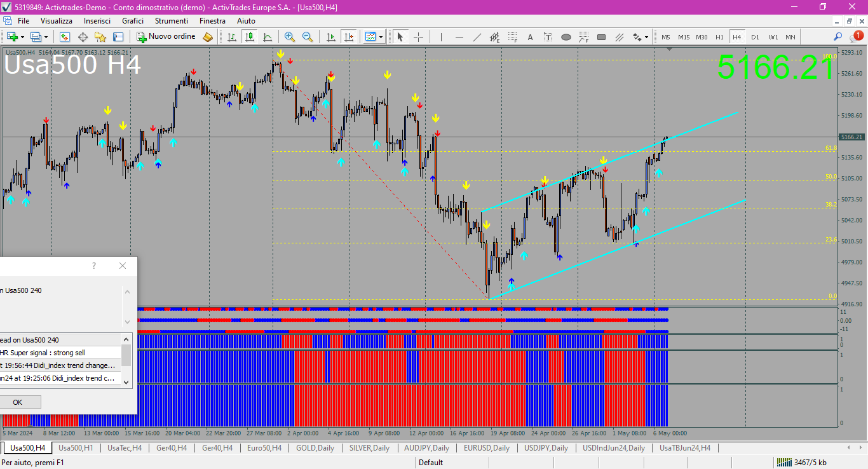
Task: Select the parallel lines channel tool
Action: pos(619,37)
